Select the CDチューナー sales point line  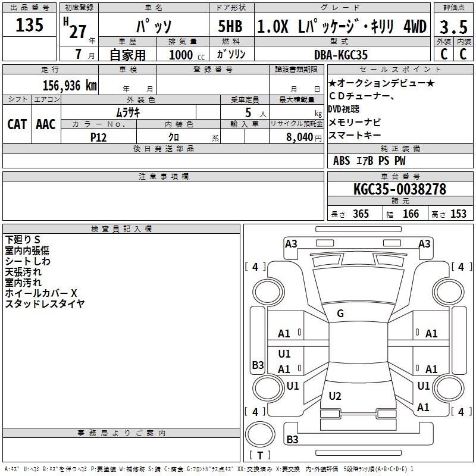tap(362, 96)
